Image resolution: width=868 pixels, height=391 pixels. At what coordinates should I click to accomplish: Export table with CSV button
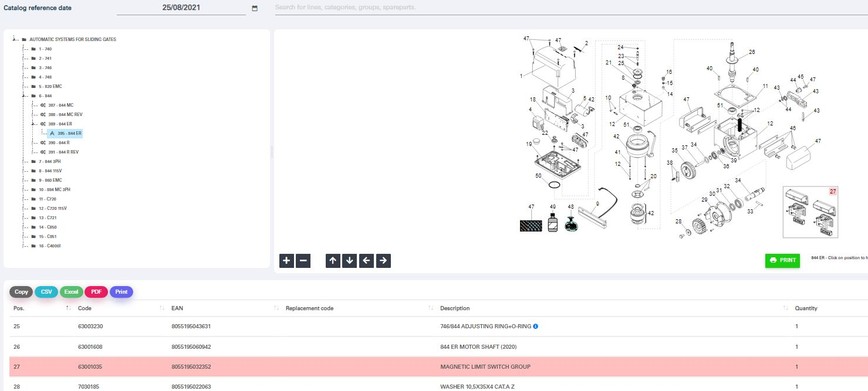tap(46, 292)
